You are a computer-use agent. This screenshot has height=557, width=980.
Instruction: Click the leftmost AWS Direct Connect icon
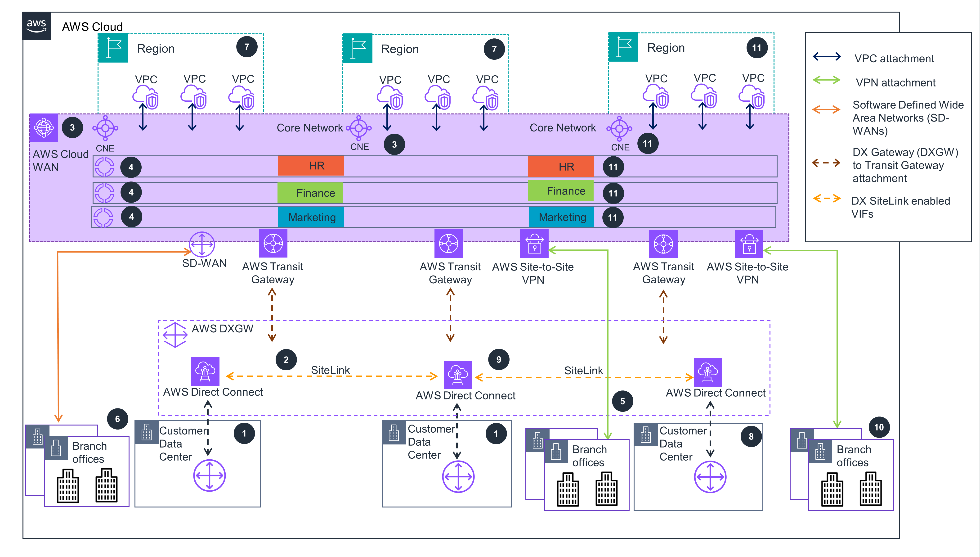tap(205, 371)
